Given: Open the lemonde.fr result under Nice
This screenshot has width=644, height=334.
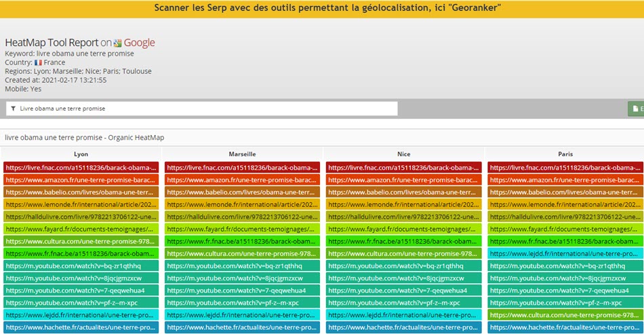Looking at the screenshot, I should [404, 204].
